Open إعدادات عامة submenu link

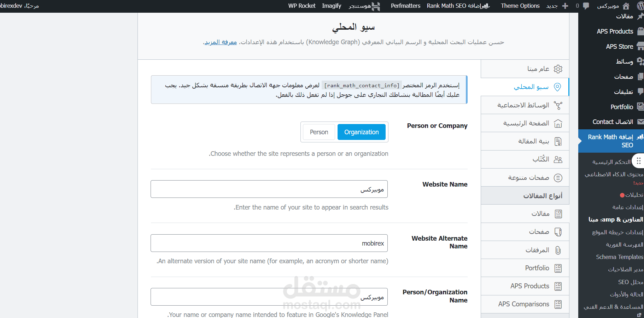628,207
